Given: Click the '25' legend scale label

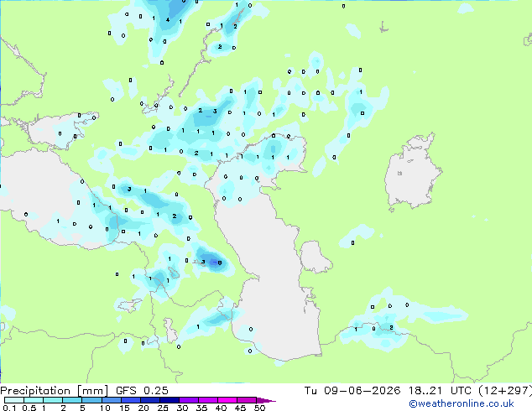Looking at the screenshot, I should coord(163,408).
